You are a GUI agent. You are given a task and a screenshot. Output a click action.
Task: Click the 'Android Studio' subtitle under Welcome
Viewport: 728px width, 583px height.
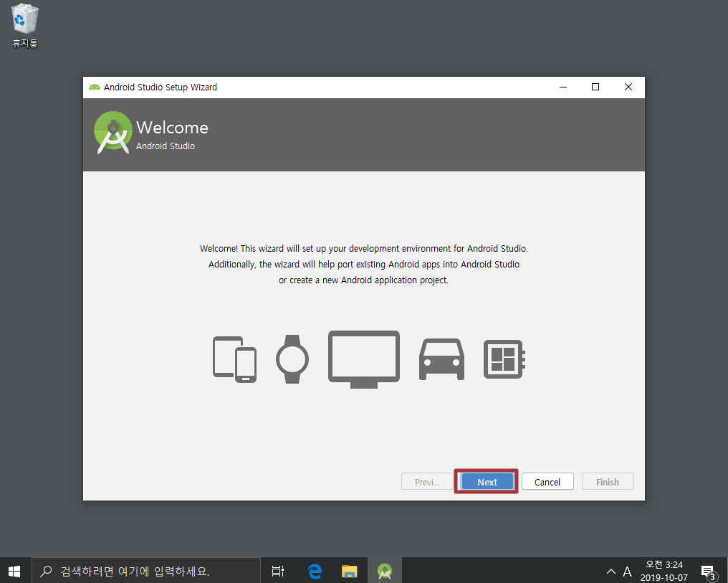point(166,146)
